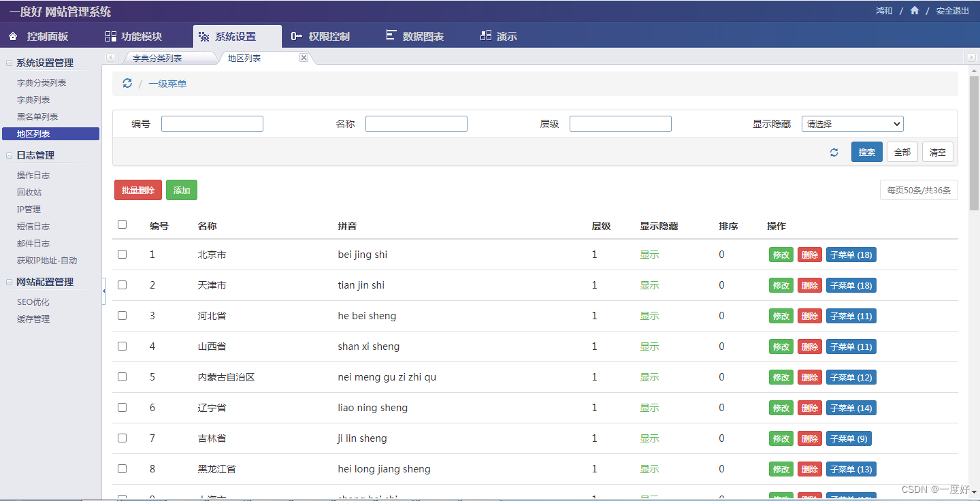Click the 层级 input field
980x501 pixels.
621,124
